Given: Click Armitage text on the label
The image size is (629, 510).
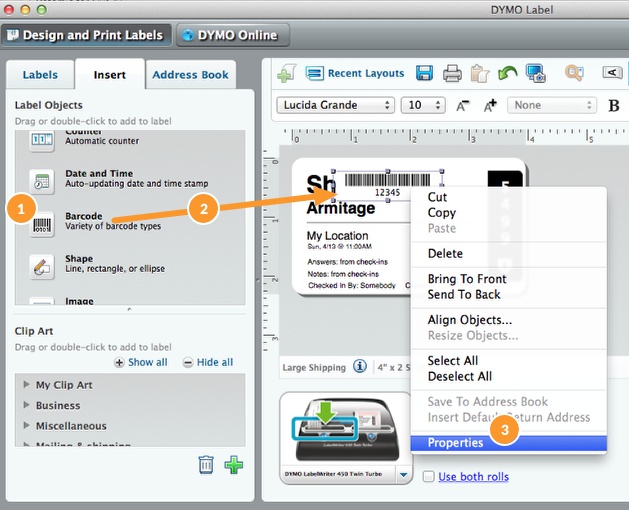Looking at the screenshot, I should (341, 208).
